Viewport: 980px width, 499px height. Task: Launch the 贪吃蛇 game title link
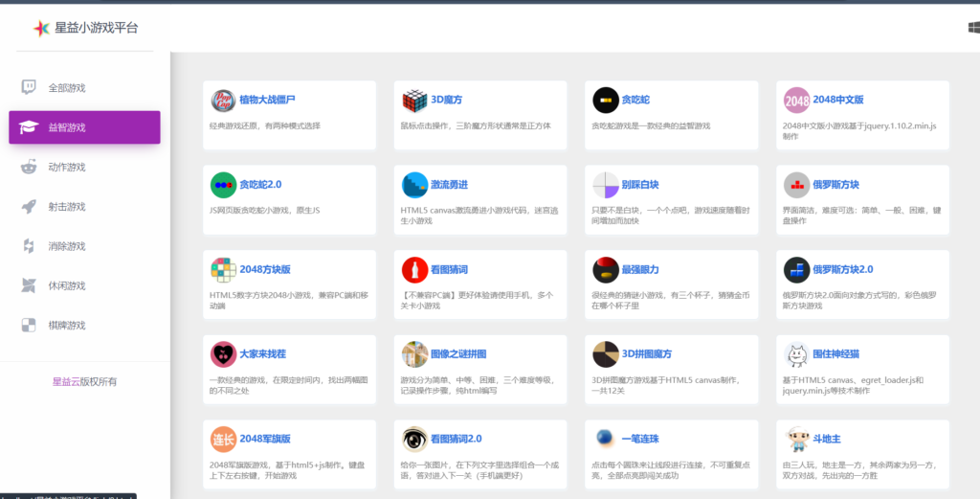(635, 100)
